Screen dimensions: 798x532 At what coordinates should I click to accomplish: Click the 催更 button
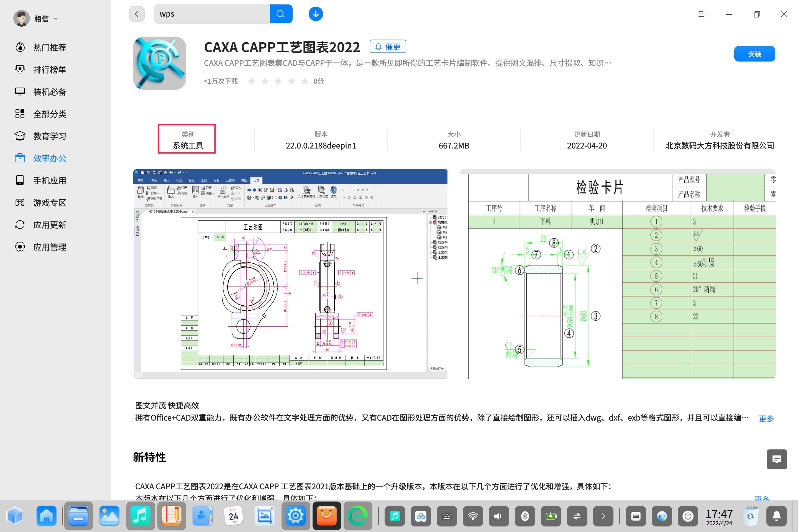click(x=387, y=46)
